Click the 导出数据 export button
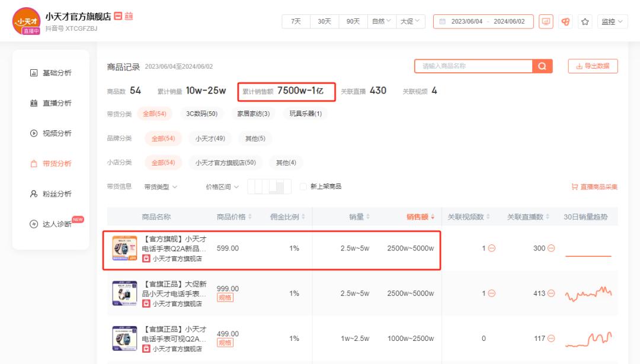 (593, 66)
